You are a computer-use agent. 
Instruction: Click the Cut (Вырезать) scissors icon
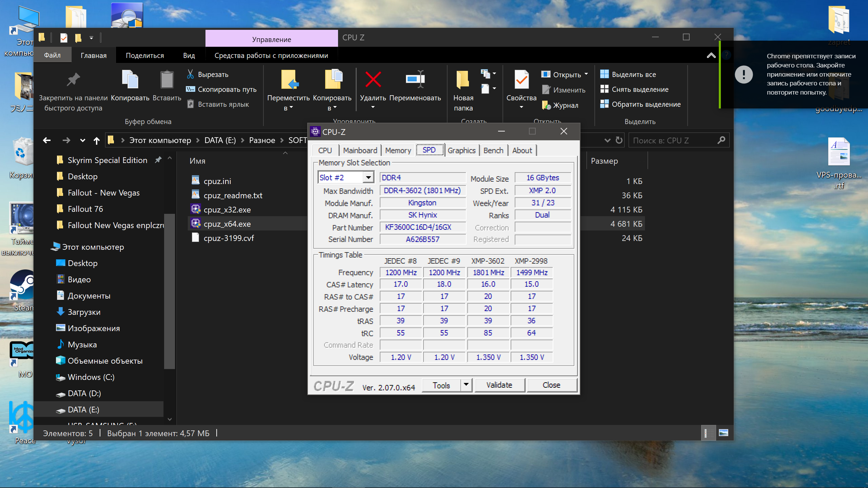click(x=191, y=74)
